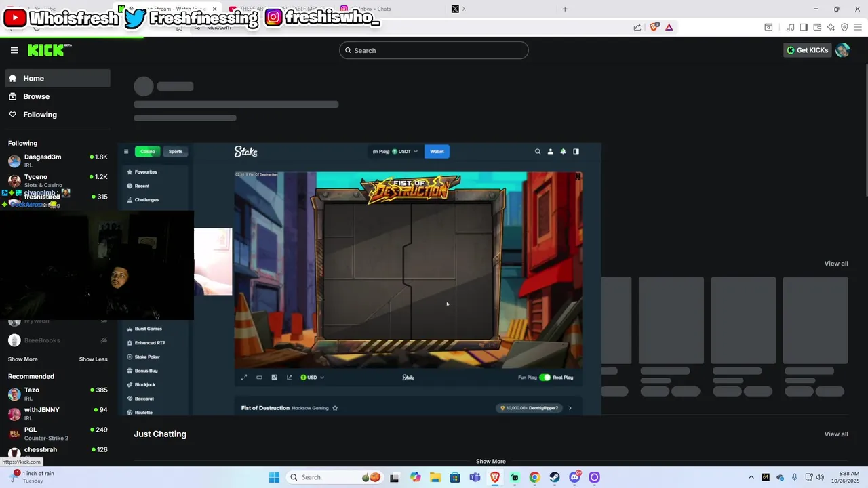868x488 pixels.
Task: Toggle the Fun Play / Real Play switch
Action: tap(545, 378)
